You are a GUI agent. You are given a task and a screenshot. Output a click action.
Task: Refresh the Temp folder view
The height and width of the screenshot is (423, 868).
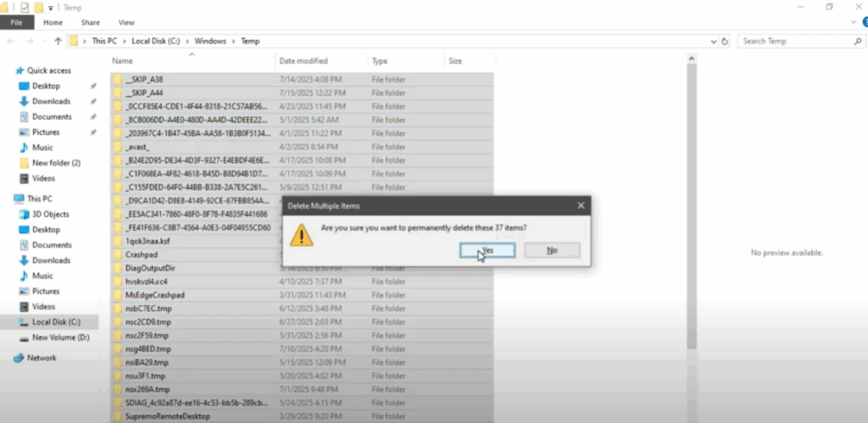(726, 41)
